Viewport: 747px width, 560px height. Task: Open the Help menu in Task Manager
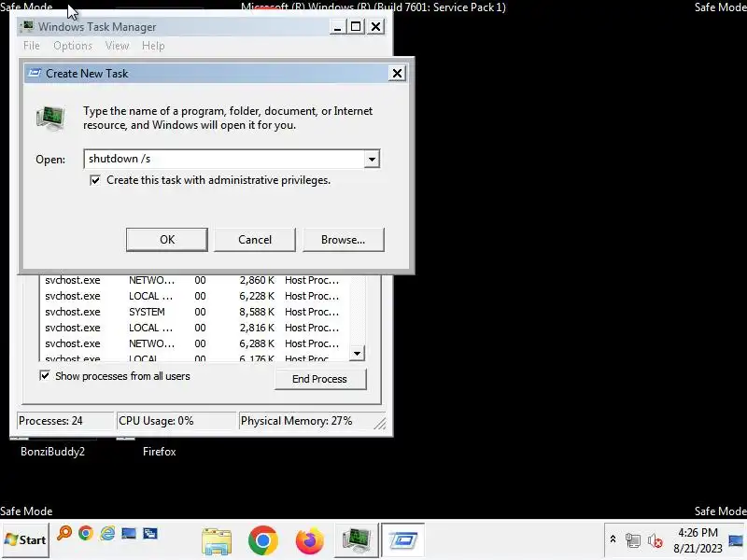[x=153, y=46]
